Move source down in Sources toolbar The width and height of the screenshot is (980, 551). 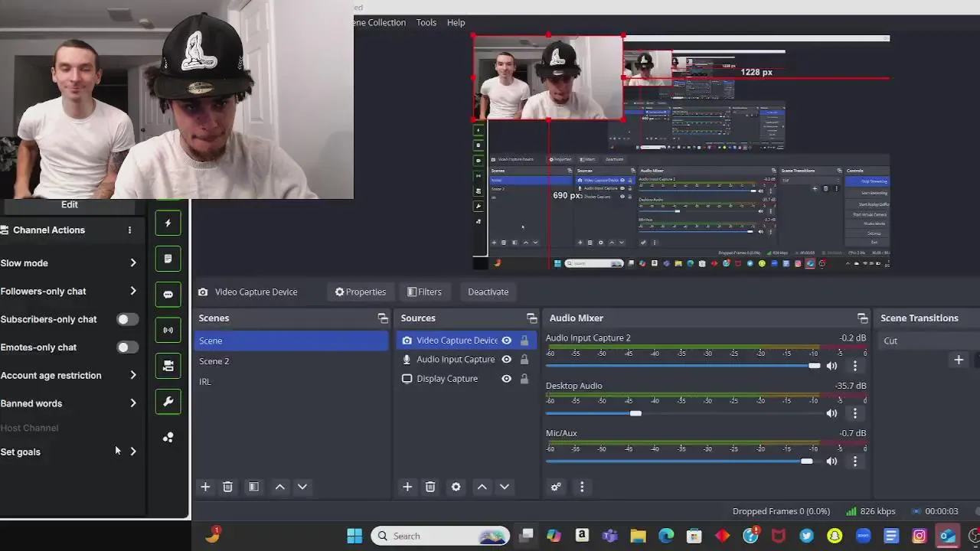click(x=505, y=487)
